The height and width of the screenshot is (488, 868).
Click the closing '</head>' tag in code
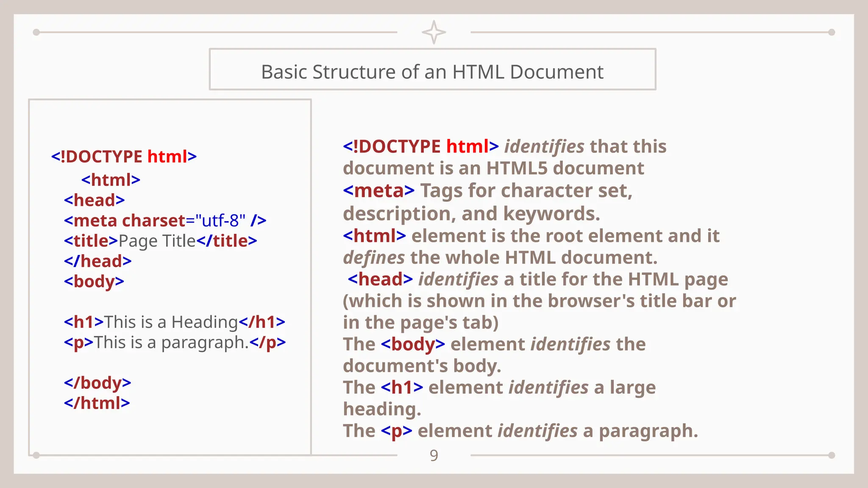[97, 261]
